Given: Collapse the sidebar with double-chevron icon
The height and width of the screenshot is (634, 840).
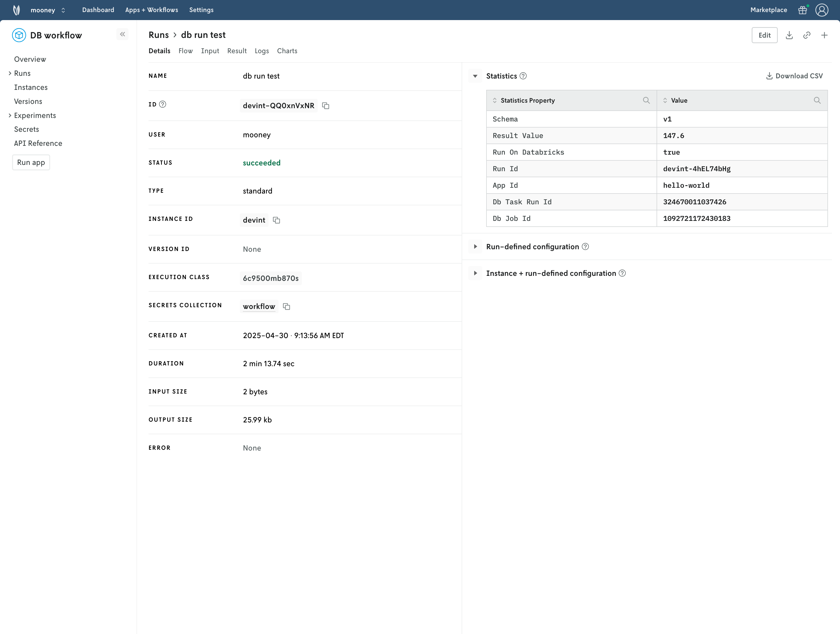Looking at the screenshot, I should (x=122, y=34).
